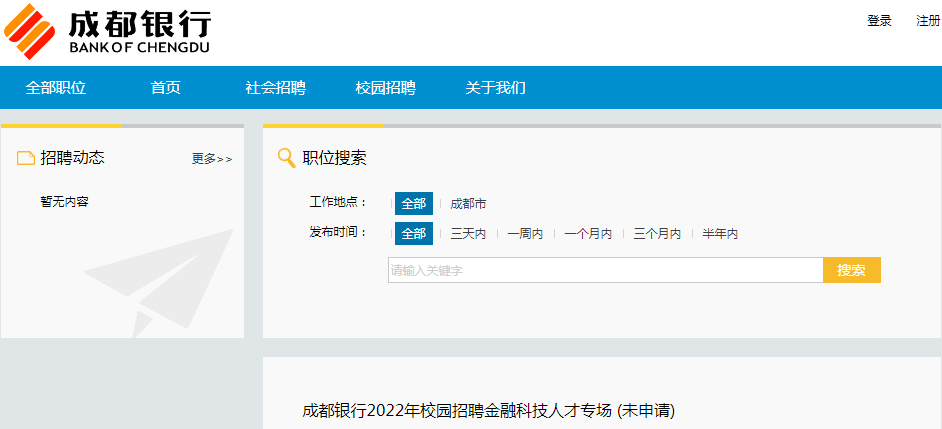Open the 注册 register link
Viewport: 942px width, 429px height.
pos(928,21)
